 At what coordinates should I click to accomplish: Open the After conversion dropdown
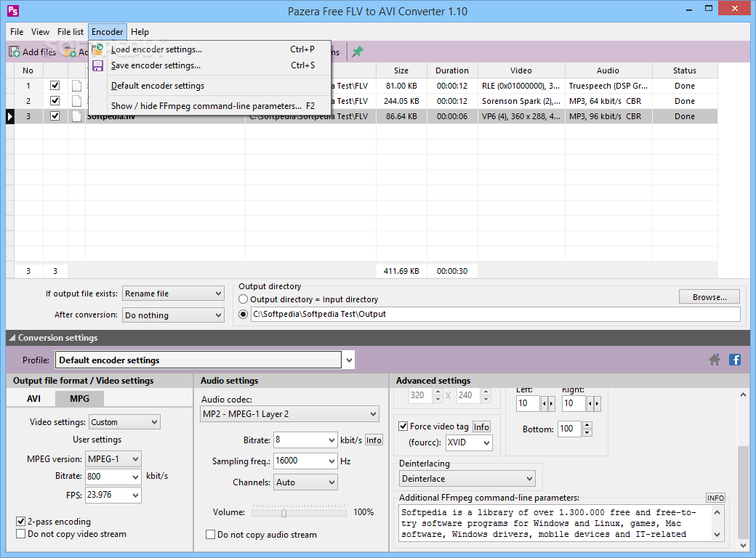tap(173, 315)
